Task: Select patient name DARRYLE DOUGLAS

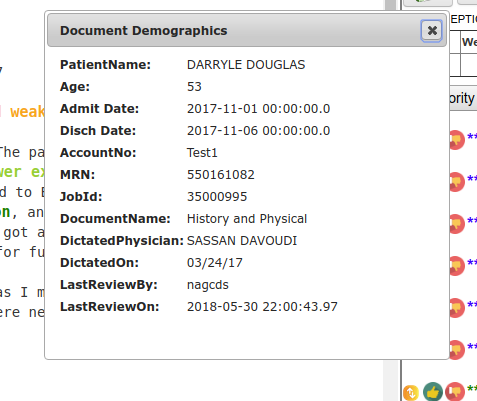Action: coord(246,65)
